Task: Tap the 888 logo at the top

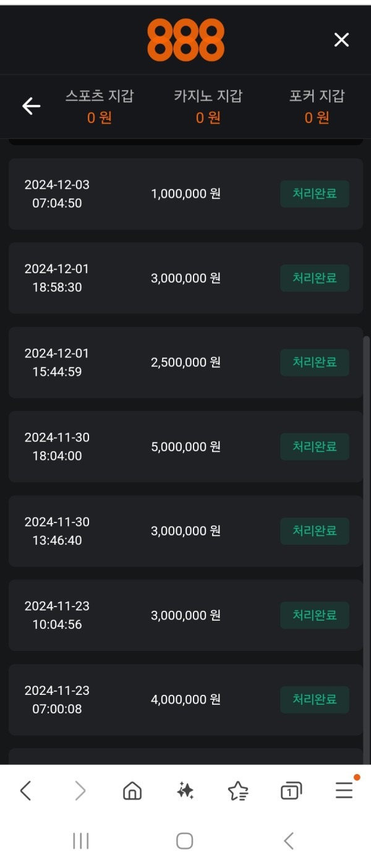Action: (185, 40)
